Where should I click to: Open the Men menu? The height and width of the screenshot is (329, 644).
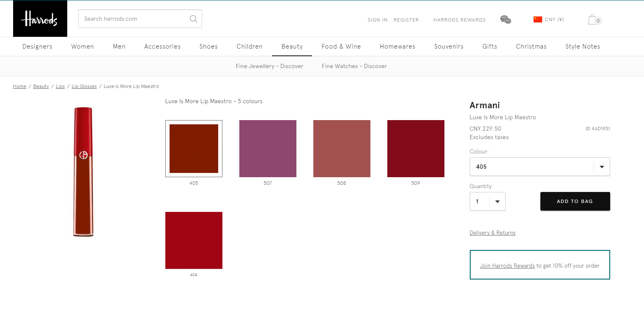tap(119, 47)
